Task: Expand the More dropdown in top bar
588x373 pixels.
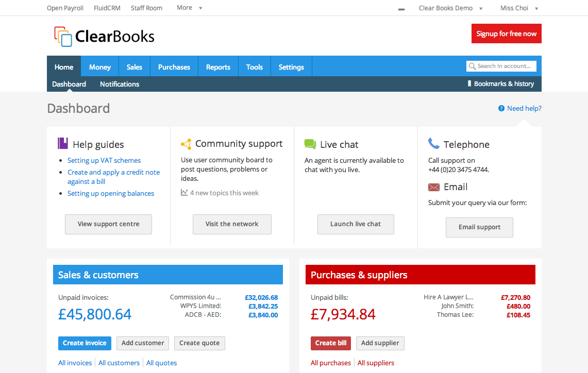Action: (x=189, y=8)
